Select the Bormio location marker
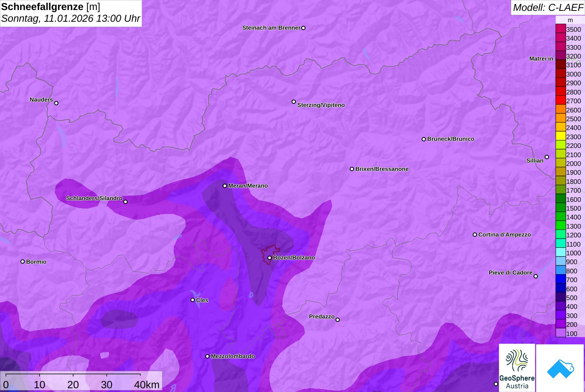Image resolution: width=585 pixels, height=392 pixels. (x=23, y=262)
